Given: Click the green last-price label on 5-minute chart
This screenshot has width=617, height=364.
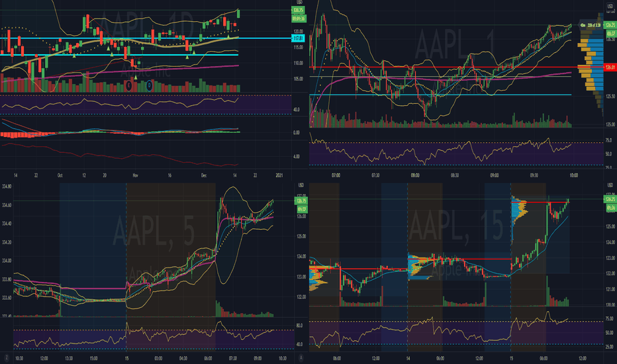Looking at the screenshot, I should (x=301, y=201).
